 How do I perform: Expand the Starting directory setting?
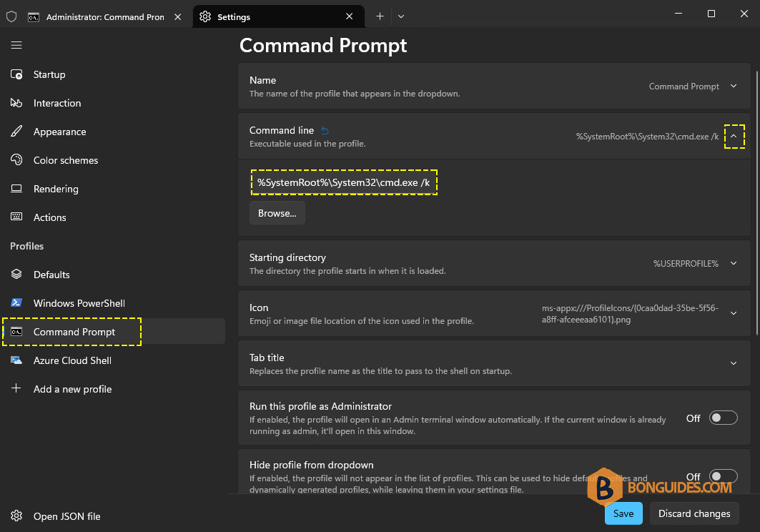point(734,263)
